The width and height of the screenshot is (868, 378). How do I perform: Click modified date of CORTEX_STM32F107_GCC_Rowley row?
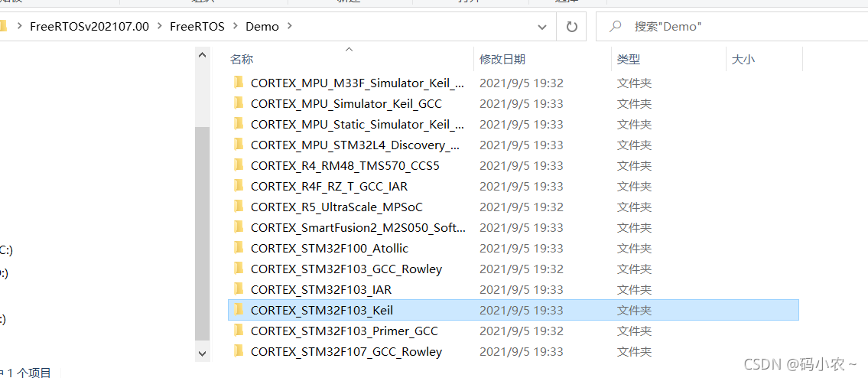(x=521, y=351)
